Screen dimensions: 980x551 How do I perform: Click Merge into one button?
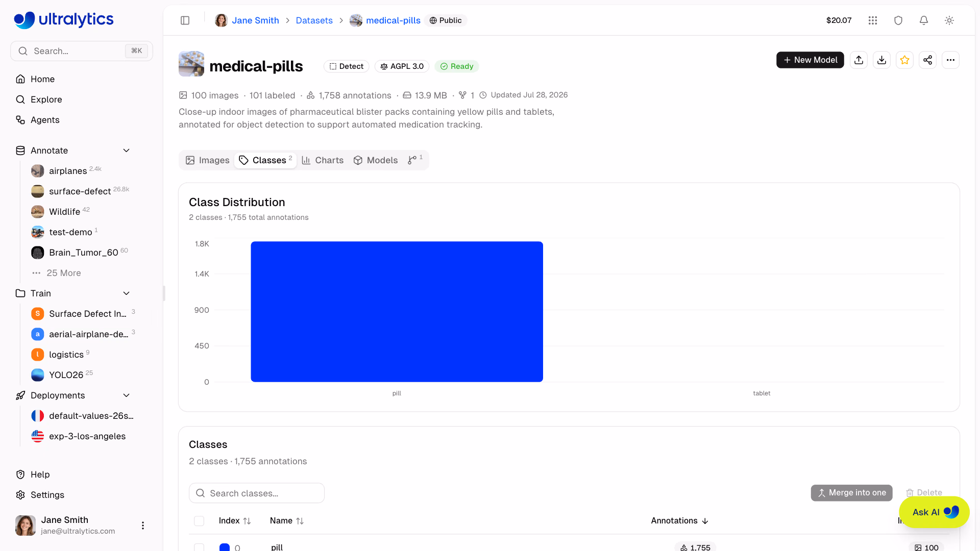(x=851, y=493)
